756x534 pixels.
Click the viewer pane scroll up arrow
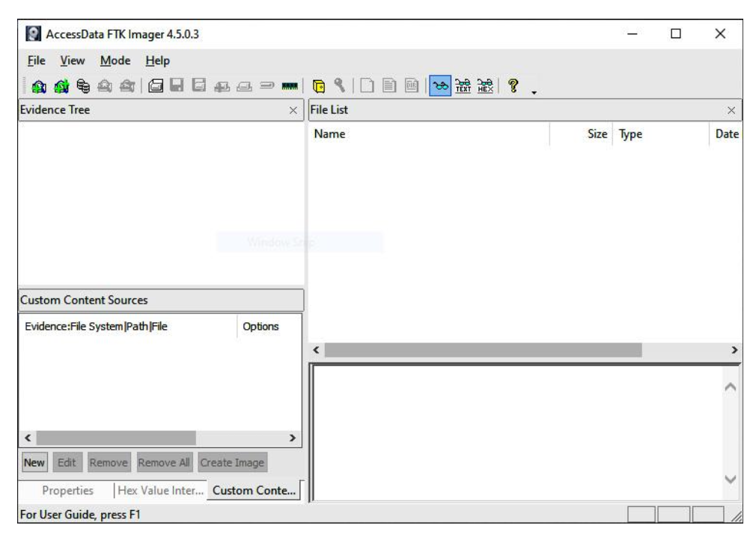731,387
